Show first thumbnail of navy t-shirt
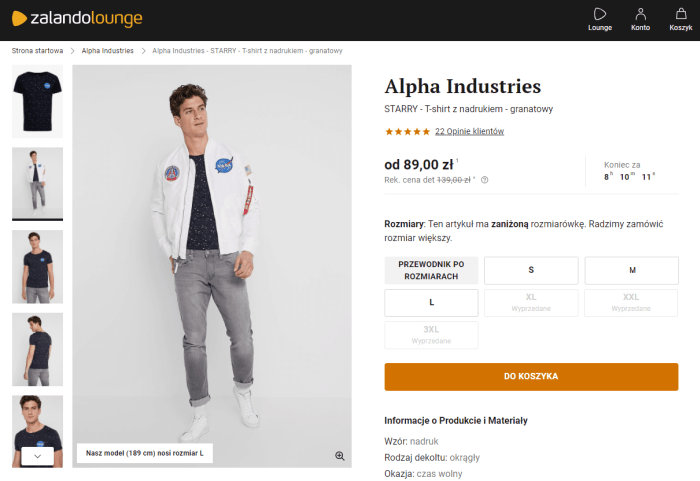 (37, 101)
